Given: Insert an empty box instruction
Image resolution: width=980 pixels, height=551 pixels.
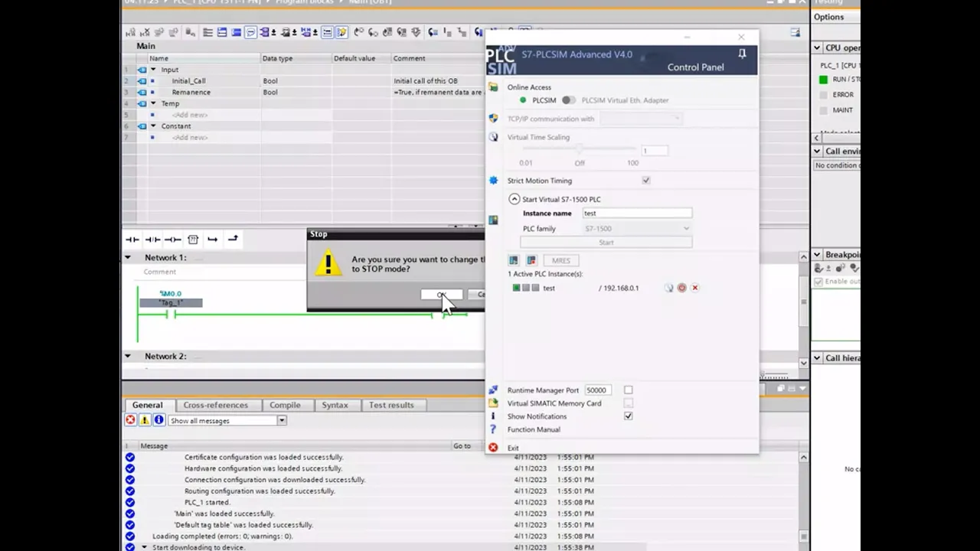Looking at the screenshot, I should tap(193, 240).
